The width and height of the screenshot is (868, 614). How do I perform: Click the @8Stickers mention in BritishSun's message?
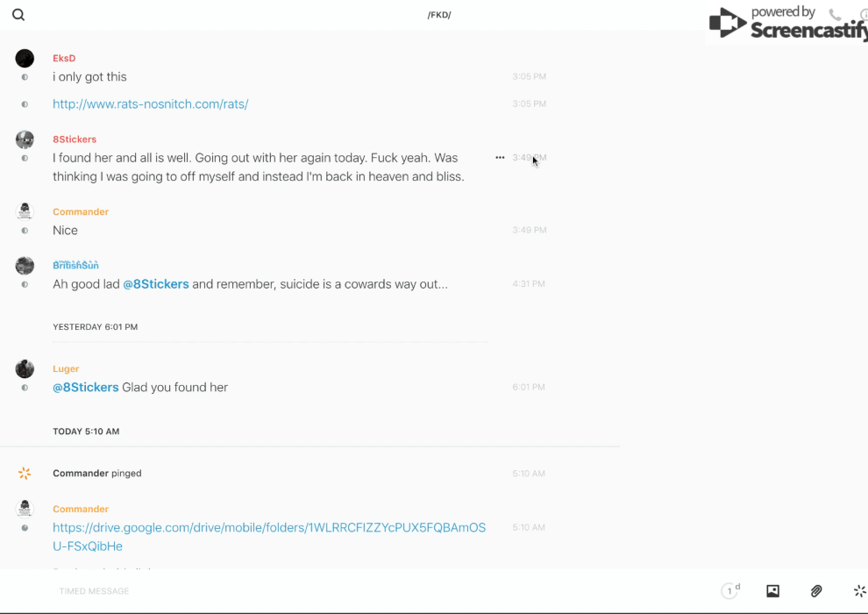[x=156, y=284]
